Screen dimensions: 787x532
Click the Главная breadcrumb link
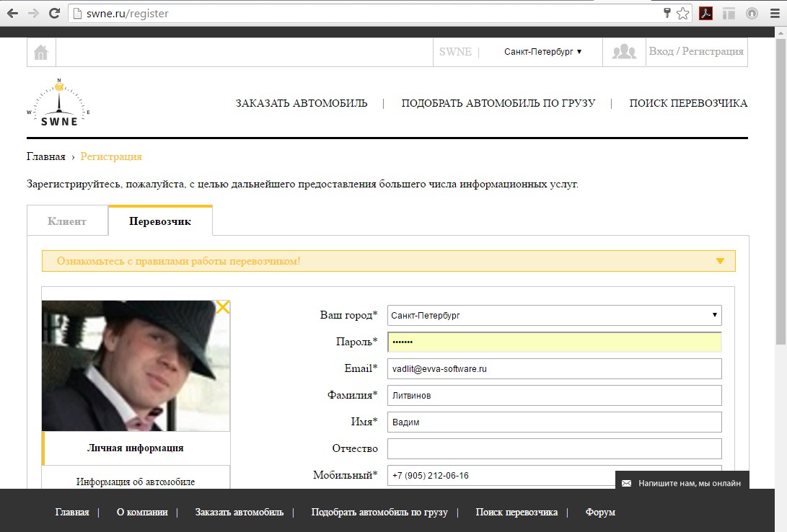click(45, 157)
